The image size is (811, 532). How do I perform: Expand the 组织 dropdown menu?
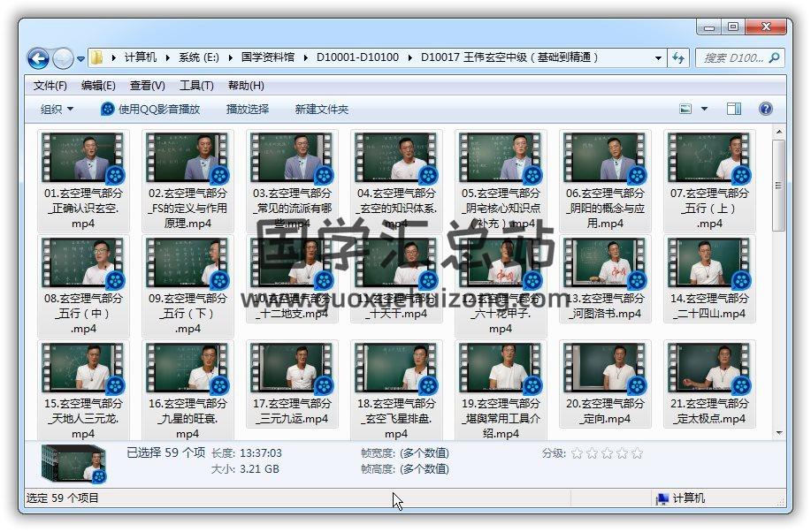[x=57, y=109]
